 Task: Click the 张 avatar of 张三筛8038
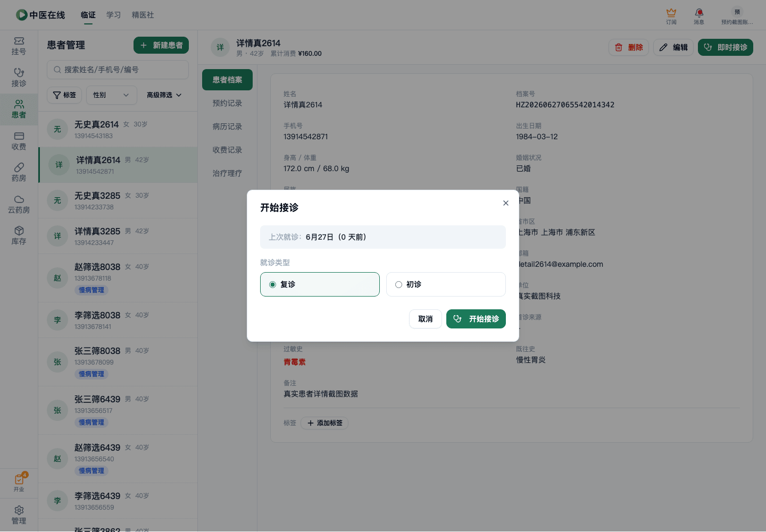click(x=57, y=362)
